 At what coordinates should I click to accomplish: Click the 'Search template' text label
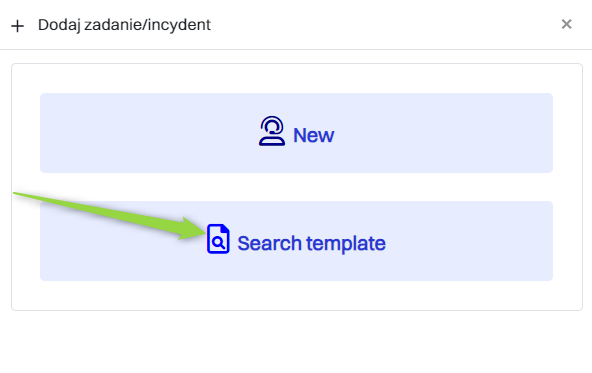click(x=311, y=243)
